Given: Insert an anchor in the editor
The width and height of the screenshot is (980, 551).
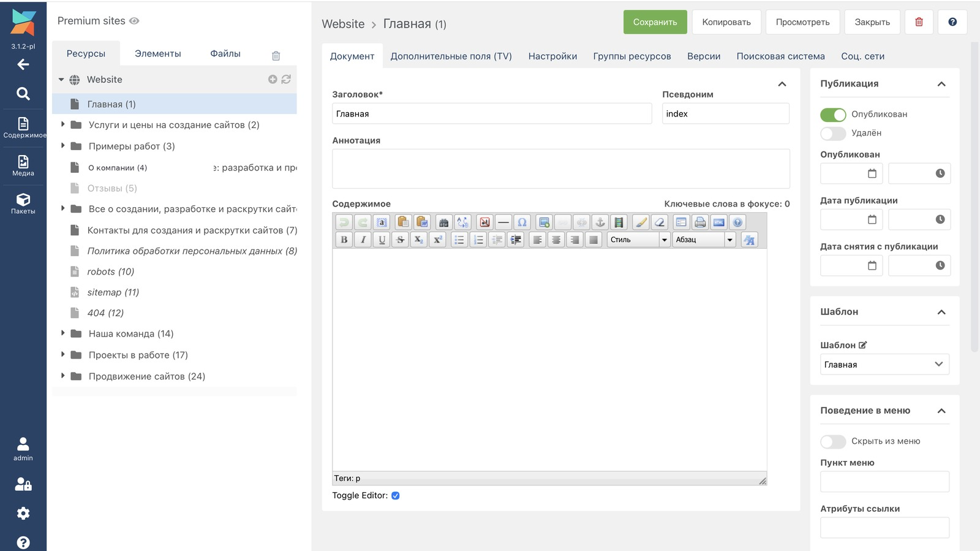Looking at the screenshot, I should click(600, 222).
